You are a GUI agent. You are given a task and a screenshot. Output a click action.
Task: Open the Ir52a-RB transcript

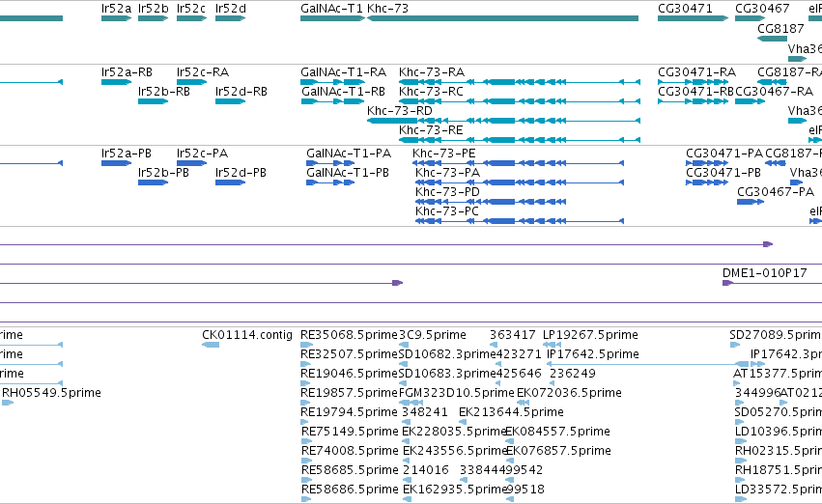pos(116,82)
